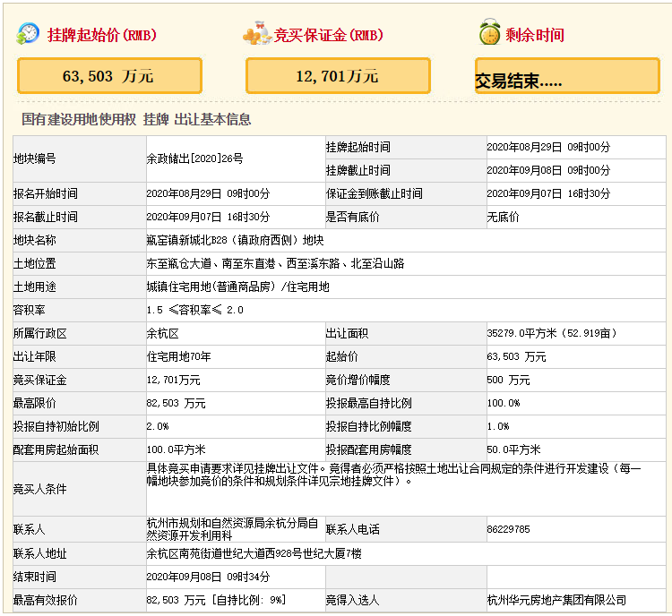This screenshot has width=672, height=616.
Task: Click the money icon beside 竞买保证金
Action: (x=257, y=34)
